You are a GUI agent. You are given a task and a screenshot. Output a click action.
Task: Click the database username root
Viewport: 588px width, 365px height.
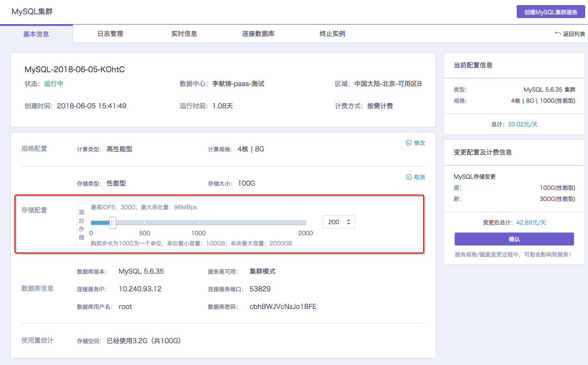(x=125, y=307)
